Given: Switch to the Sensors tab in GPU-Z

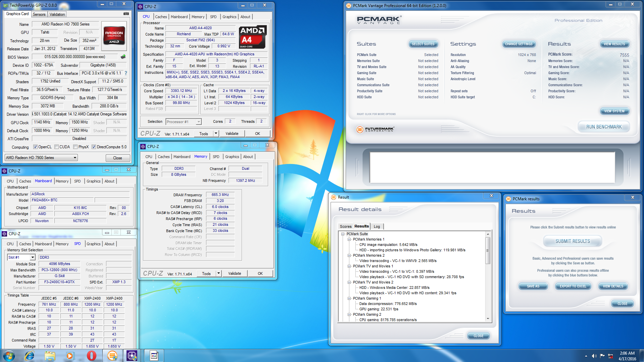Looking at the screenshot, I should (x=39, y=14).
